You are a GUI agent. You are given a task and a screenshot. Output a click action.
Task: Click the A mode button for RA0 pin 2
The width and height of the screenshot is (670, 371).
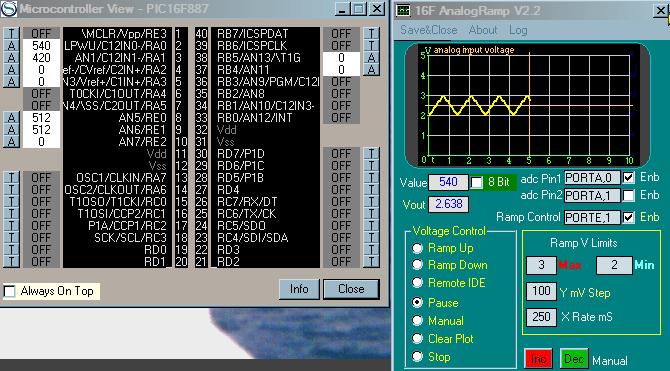pyautogui.click(x=12, y=45)
